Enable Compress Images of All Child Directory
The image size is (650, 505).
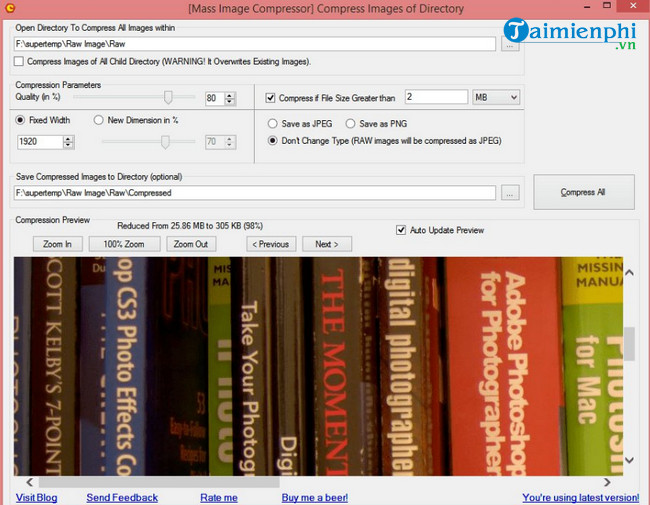(19, 61)
